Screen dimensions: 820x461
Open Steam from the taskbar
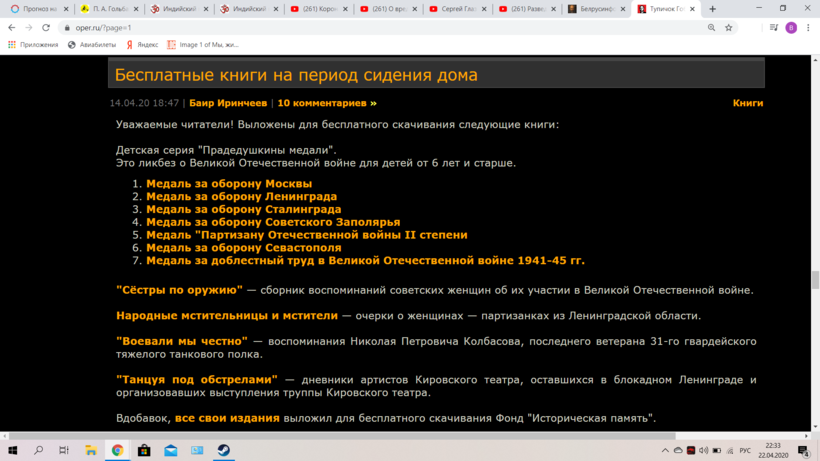[223, 451]
